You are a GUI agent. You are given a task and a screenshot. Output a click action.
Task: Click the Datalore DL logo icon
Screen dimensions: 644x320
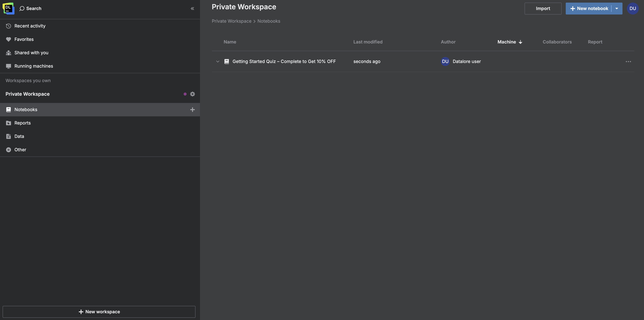point(8,8)
